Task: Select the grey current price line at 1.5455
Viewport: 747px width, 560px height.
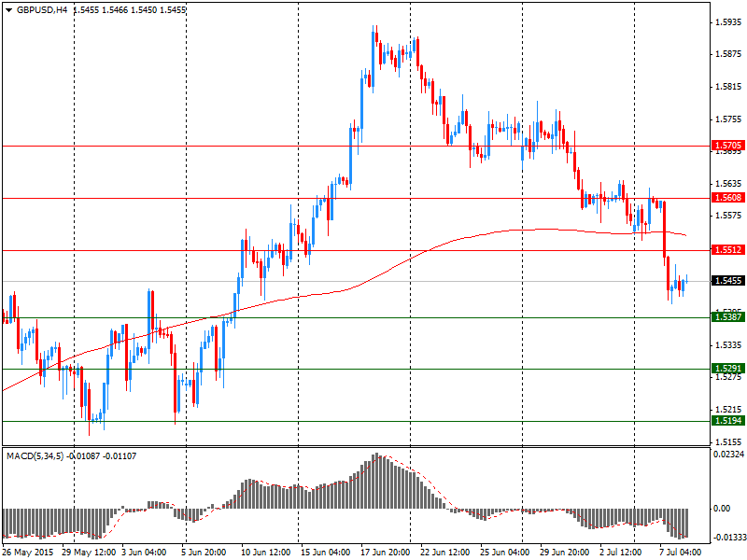Action: [356, 281]
